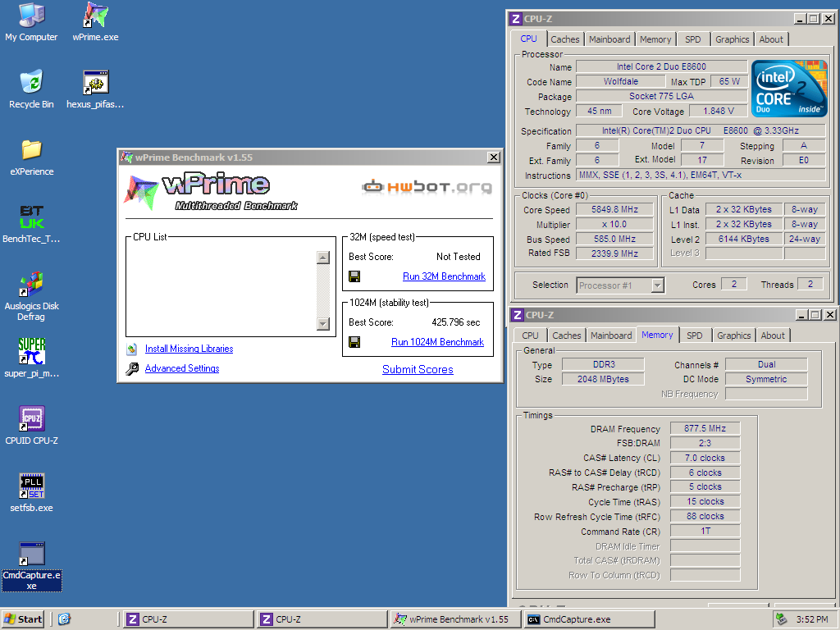Click Run 32M Benchmark link
The image size is (840, 630).
(x=444, y=276)
